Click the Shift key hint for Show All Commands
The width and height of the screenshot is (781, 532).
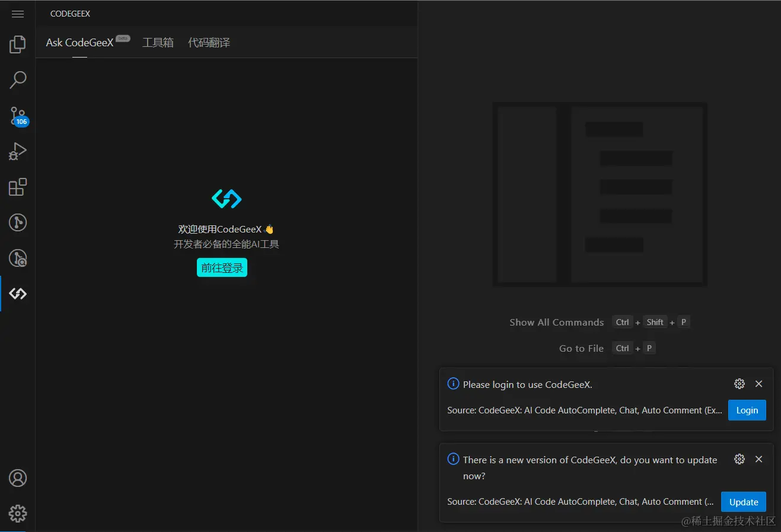point(655,322)
